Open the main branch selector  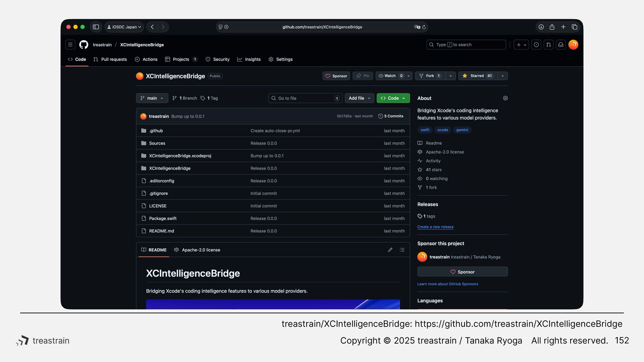click(152, 98)
